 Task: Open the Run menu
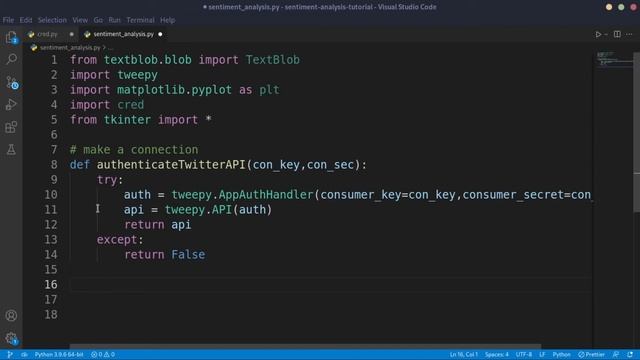(114, 20)
